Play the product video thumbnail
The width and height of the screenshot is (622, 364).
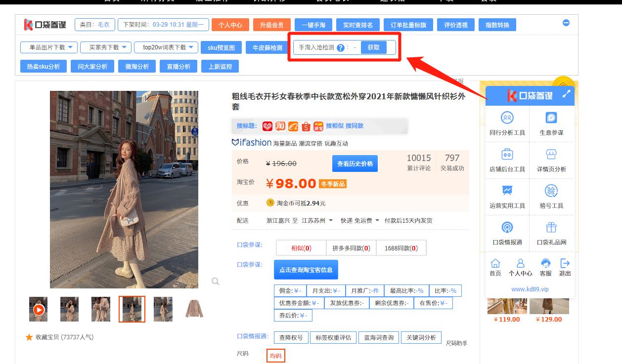tap(38, 309)
